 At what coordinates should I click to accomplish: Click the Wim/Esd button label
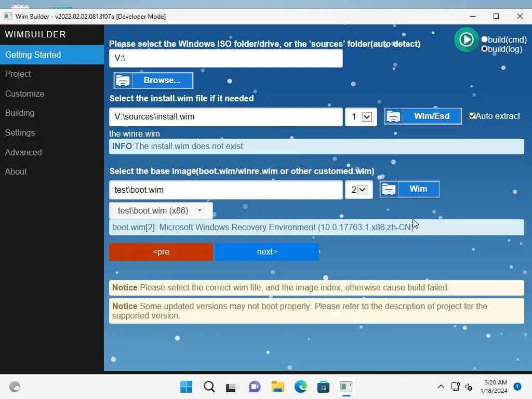click(432, 116)
